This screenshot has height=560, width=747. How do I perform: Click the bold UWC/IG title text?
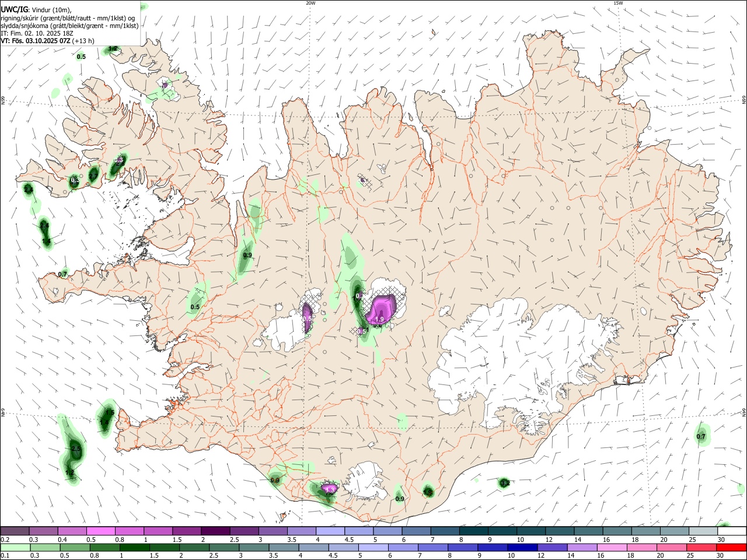click(14, 9)
